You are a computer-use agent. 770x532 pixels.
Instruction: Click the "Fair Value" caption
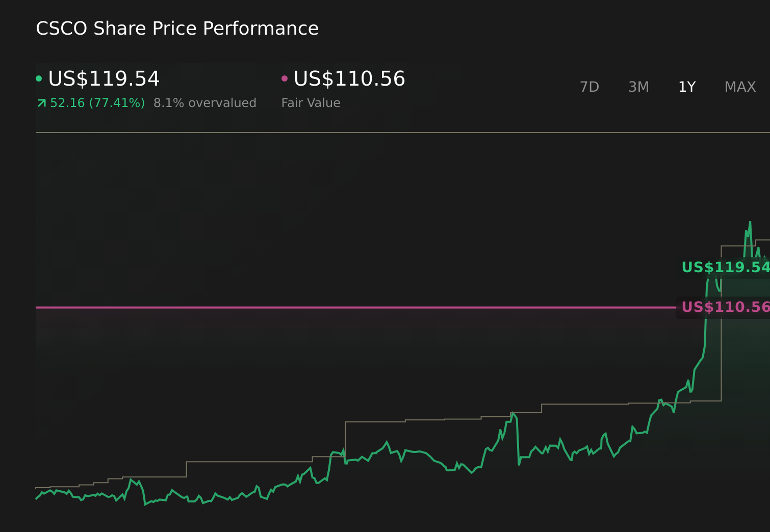311,103
